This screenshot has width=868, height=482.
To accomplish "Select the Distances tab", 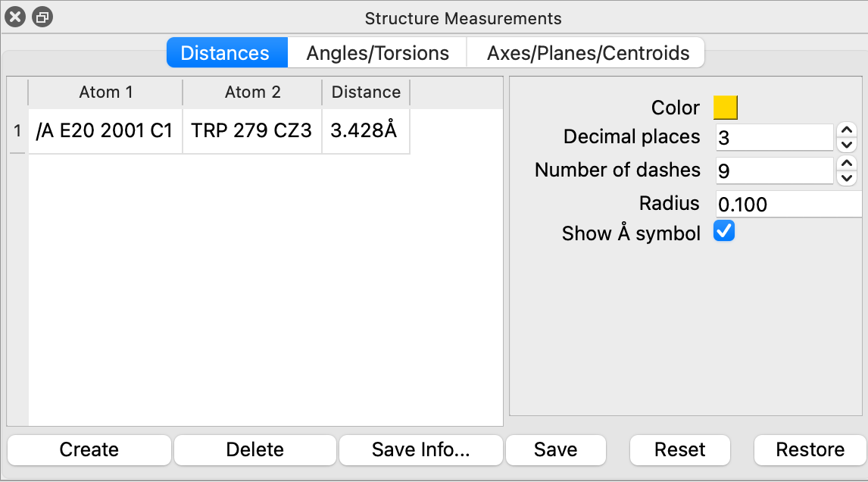I will [x=225, y=53].
